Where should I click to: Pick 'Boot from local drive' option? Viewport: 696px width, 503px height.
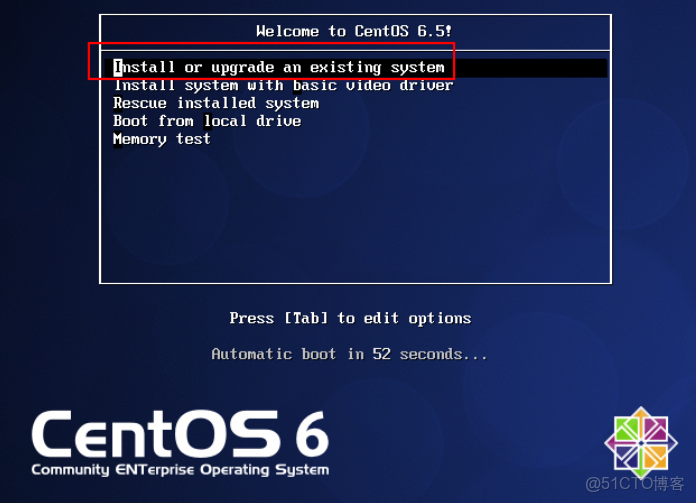[207, 121]
